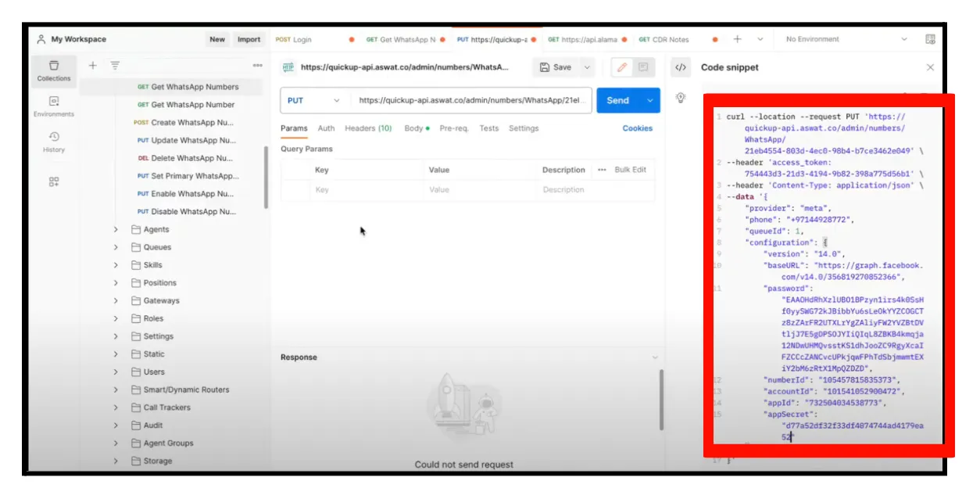The height and width of the screenshot is (499, 980).
Task: Open the Save dropdown arrow
Action: pyautogui.click(x=586, y=67)
